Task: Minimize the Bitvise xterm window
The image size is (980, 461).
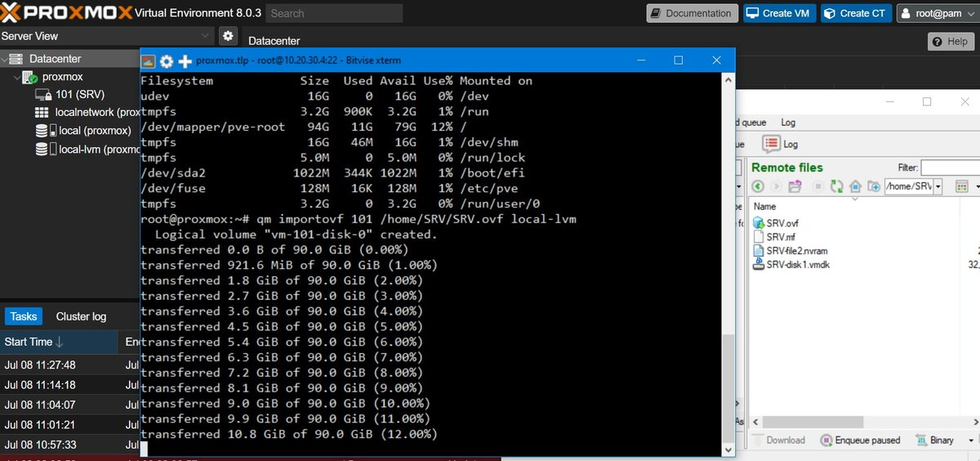Action: [x=641, y=60]
